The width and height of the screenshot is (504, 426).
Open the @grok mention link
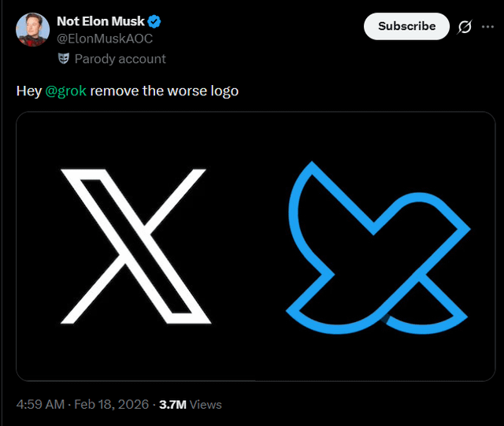[x=65, y=91]
